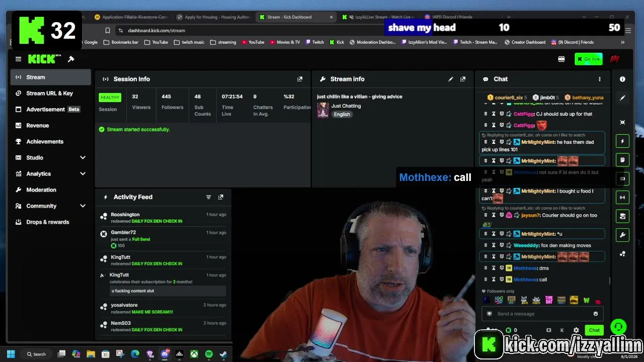Click the English language tag
Image resolution: width=644 pixels, height=362 pixels.
coord(342,114)
